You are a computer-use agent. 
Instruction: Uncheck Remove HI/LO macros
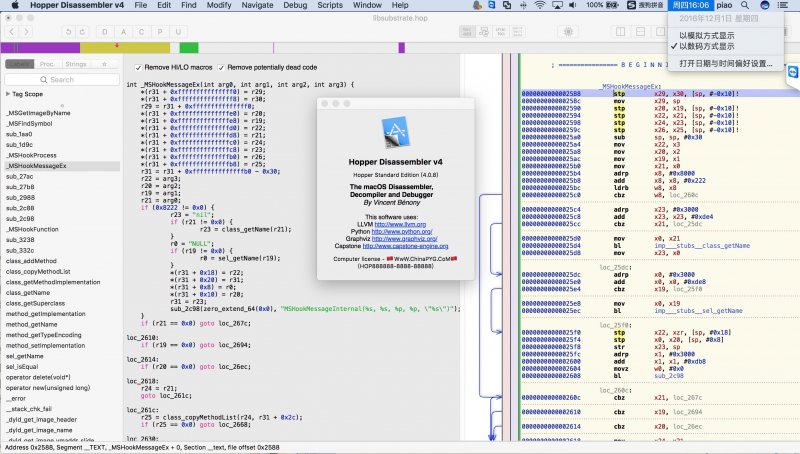tap(138, 67)
